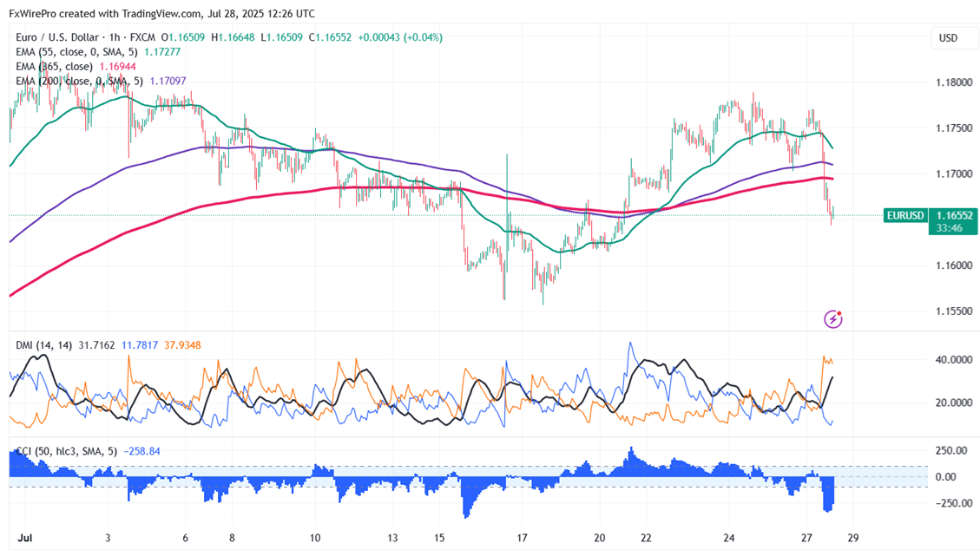Viewport: 980px width, 550px height.
Task: Click the EMA 55 value 1.17277
Action: point(161,52)
